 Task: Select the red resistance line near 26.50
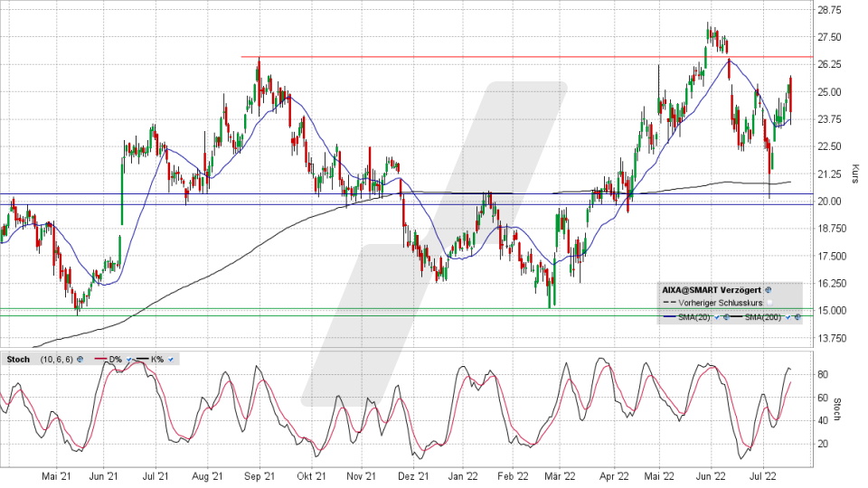coord(526,57)
